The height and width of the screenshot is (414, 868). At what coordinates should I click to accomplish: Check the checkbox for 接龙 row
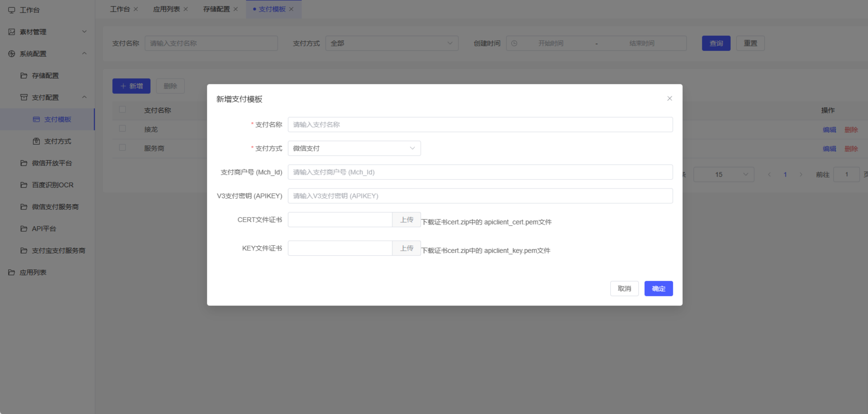122,128
